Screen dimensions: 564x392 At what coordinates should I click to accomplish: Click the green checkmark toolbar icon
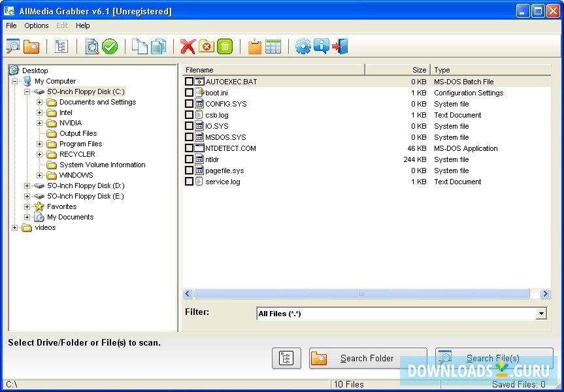click(x=110, y=47)
